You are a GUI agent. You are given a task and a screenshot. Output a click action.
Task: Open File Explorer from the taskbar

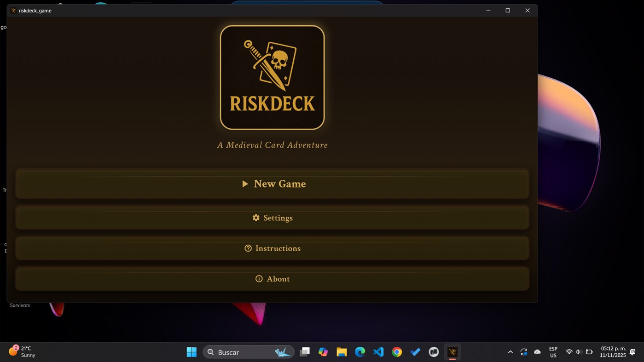click(341, 352)
